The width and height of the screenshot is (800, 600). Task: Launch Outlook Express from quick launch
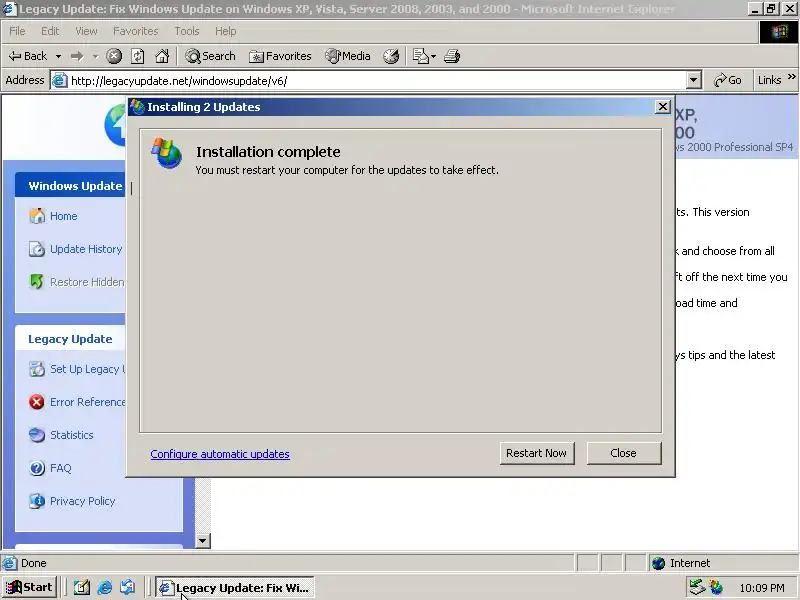(x=128, y=588)
